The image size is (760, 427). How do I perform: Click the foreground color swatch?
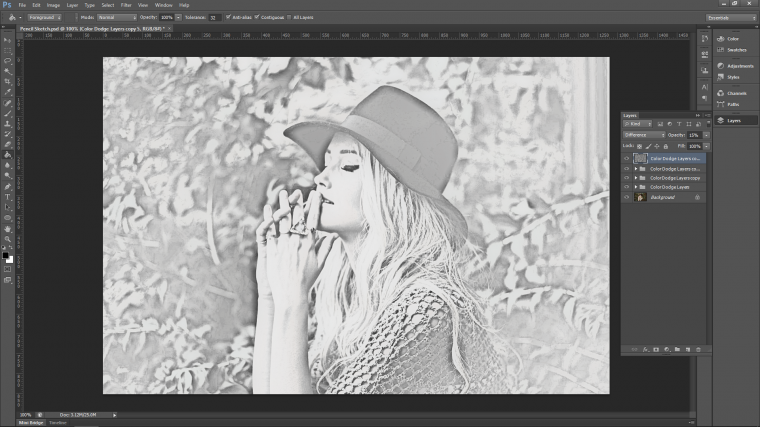(5, 255)
